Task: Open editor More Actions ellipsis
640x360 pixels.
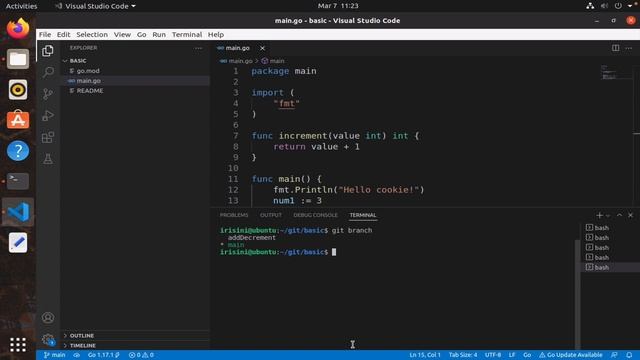Action: (x=629, y=48)
